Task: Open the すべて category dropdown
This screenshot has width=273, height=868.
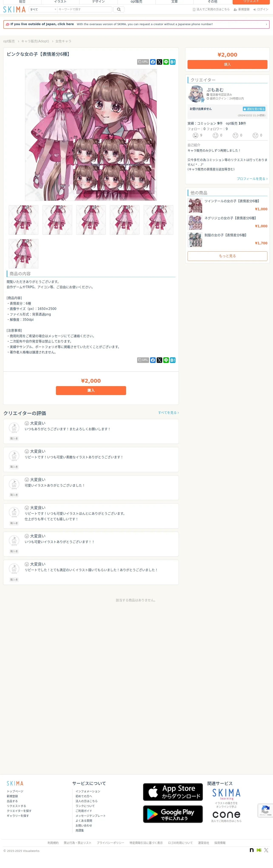Action: tap(43, 9)
